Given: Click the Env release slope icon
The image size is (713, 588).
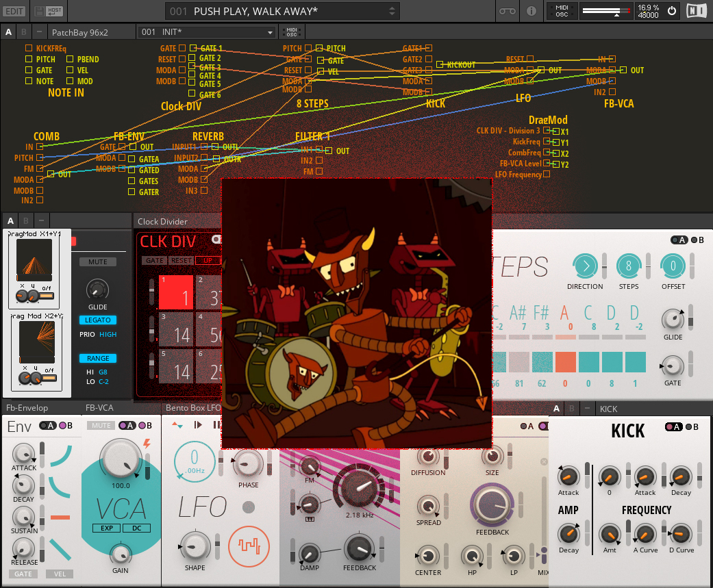Looking at the screenshot, I should tap(60, 550).
